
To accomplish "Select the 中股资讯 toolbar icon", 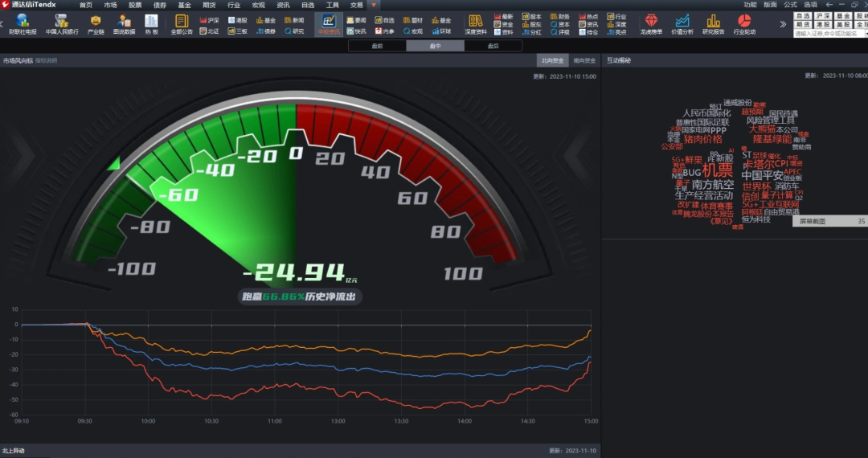I will coord(329,24).
